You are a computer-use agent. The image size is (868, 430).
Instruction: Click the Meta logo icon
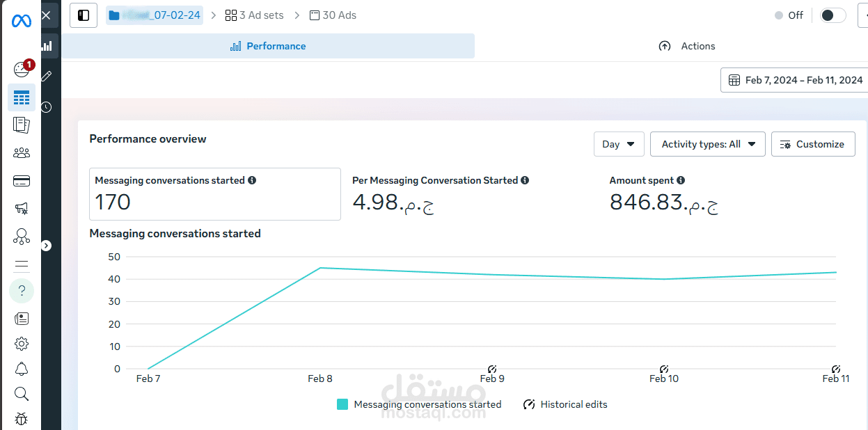point(22,21)
